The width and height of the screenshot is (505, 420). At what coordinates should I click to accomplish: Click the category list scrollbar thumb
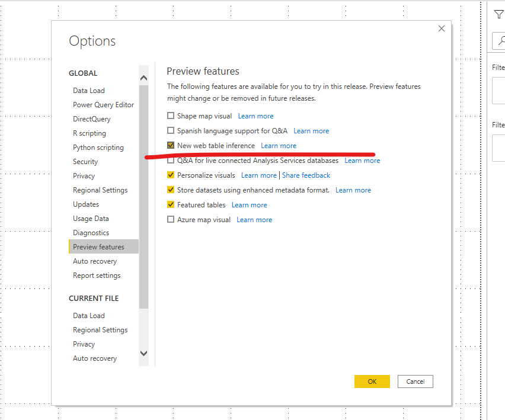click(143, 197)
